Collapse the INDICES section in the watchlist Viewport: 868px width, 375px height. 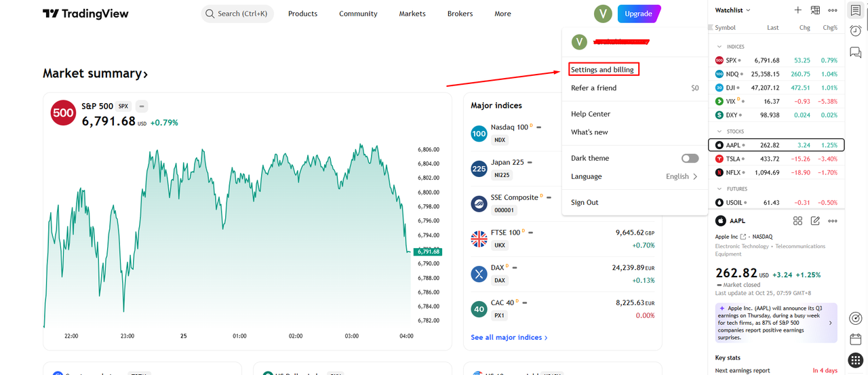point(720,47)
